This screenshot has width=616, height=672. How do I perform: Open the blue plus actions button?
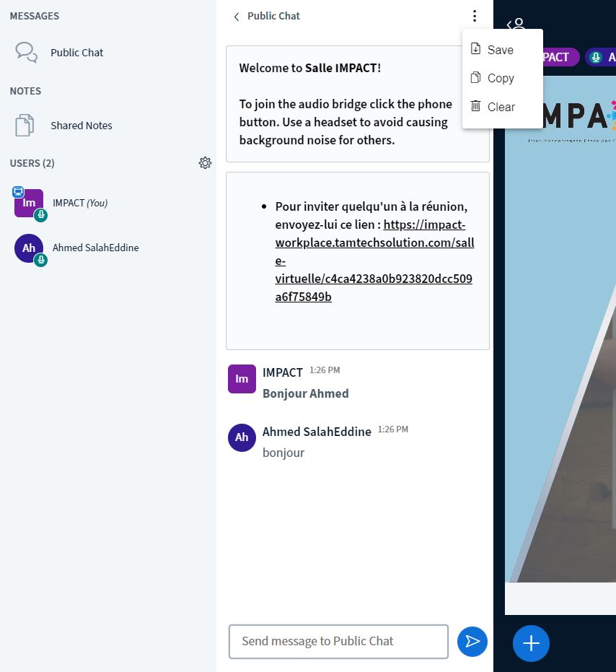(x=531, y=642)
